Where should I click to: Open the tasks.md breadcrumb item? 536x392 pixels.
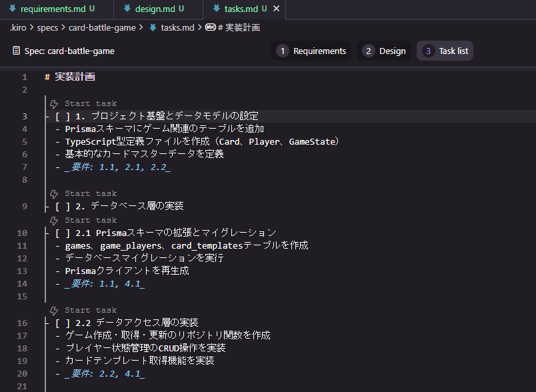(177, 28)
